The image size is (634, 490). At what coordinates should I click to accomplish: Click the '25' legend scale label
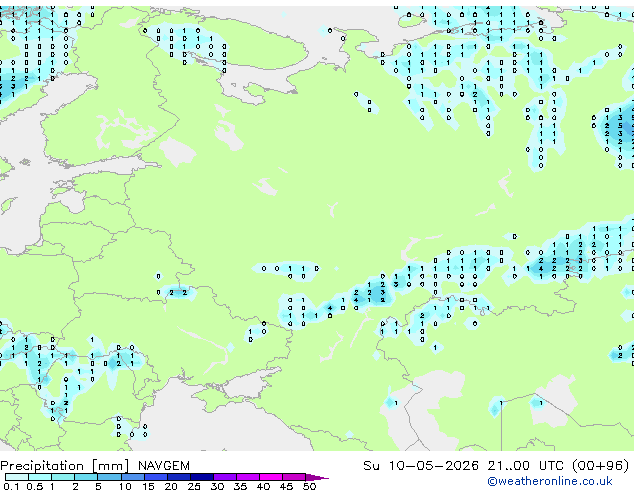(194, 486)
